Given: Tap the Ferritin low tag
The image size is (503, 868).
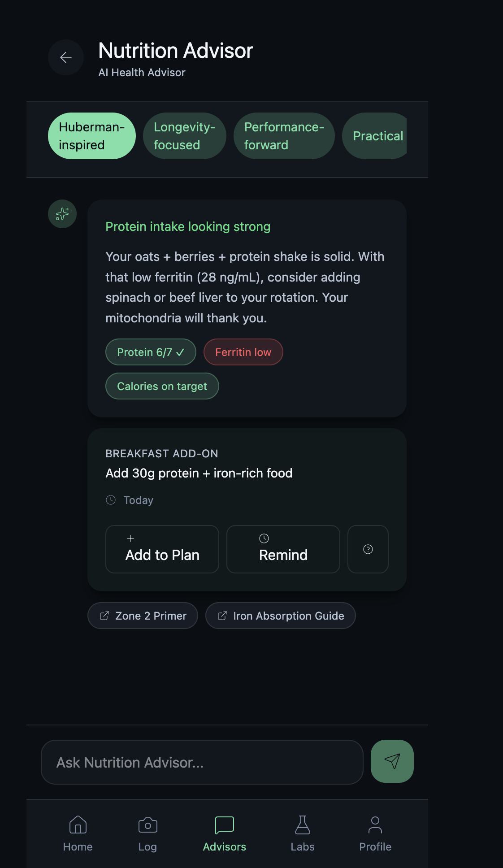Looking at the screenshot, I should coord(243,352).
